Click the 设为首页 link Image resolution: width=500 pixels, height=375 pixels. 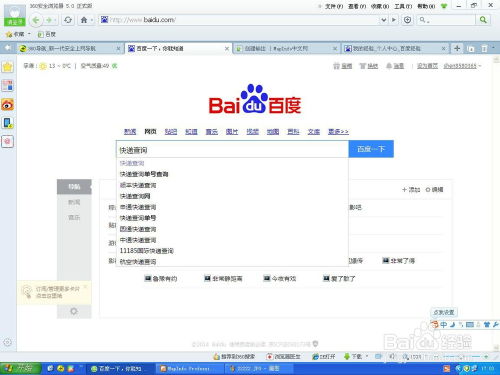[x=427, y=66]
